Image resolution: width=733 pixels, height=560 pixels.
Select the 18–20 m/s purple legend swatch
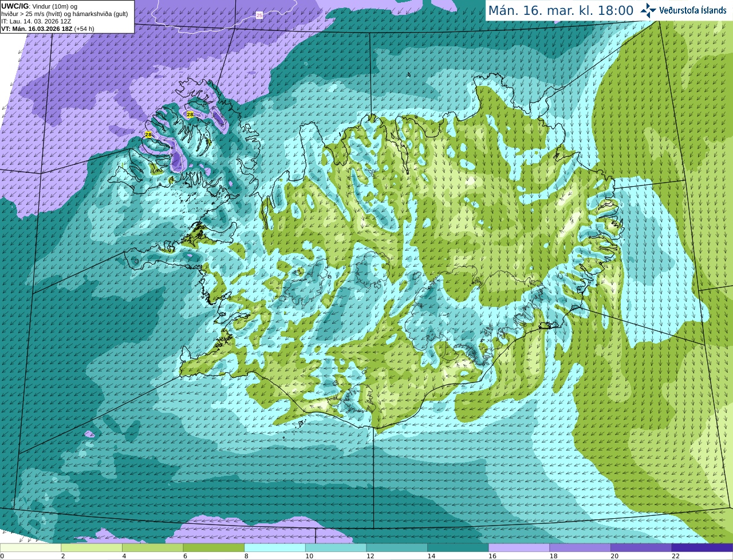click(580, 547)
